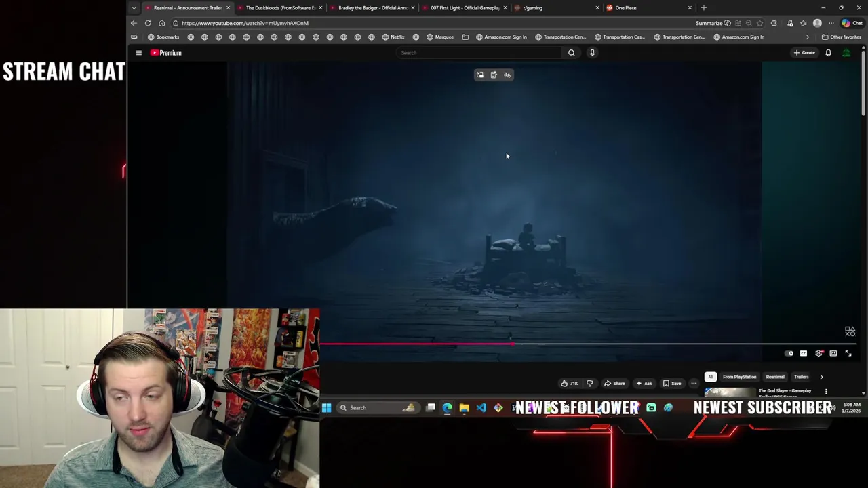Open The God Slayer gameplay video thumbnail
The image size is (868, 488).
click(730, 392)
